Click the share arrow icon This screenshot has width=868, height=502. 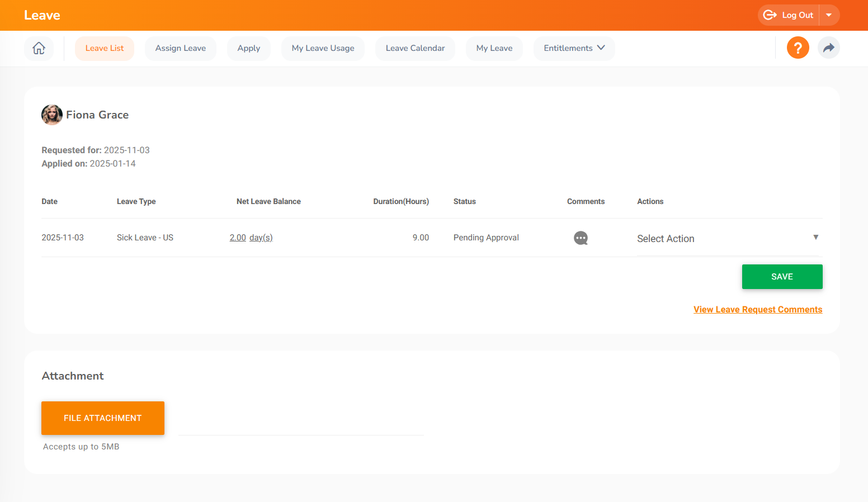click(829, 48)
